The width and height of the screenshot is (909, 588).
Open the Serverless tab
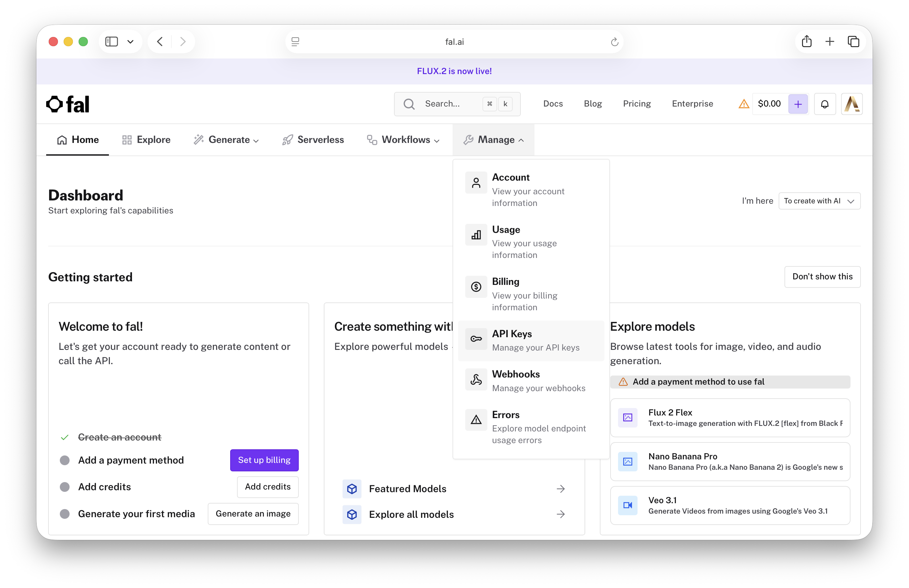[313, 140]
